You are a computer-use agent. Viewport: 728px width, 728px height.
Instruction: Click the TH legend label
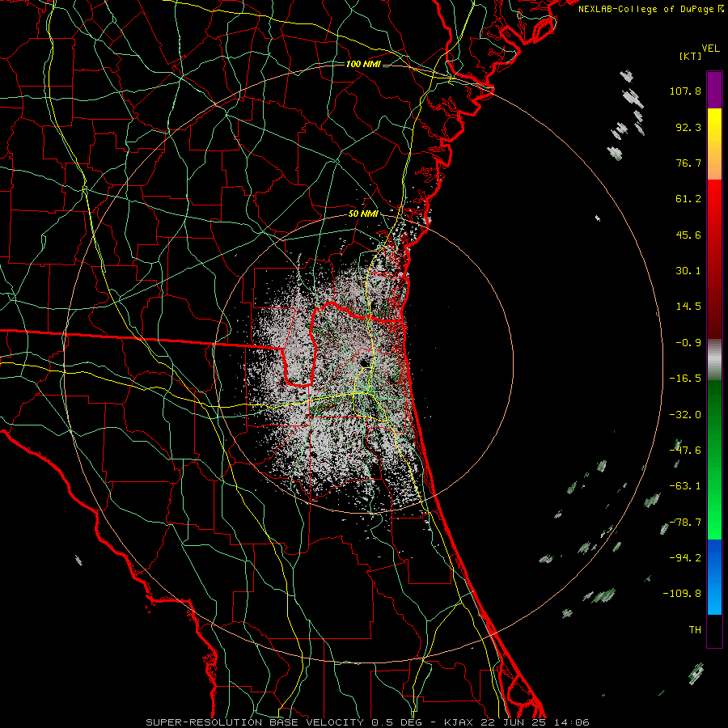[x=695, y=630]
